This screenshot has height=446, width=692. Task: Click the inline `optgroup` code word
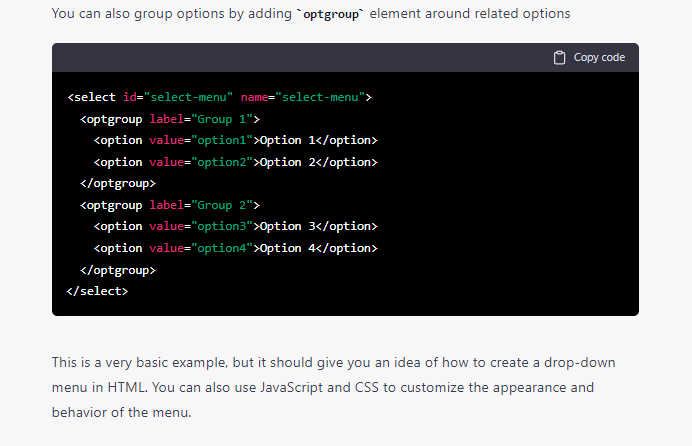(x=331, y=14)
